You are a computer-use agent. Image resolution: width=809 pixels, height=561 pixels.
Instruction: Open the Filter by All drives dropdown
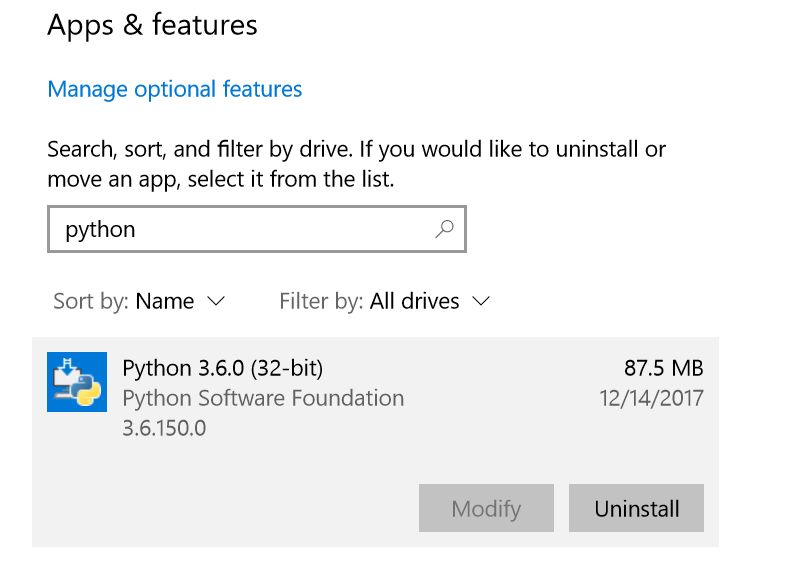click(x=415, y=301)
